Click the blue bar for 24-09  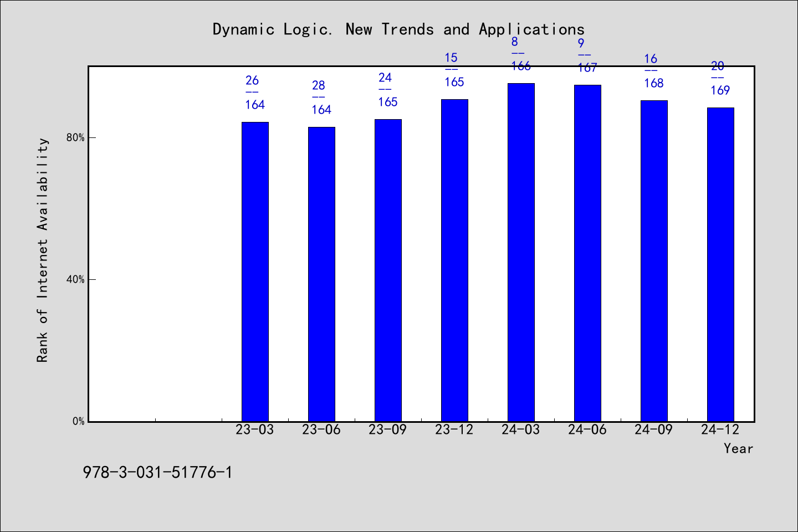click(654, 261)
